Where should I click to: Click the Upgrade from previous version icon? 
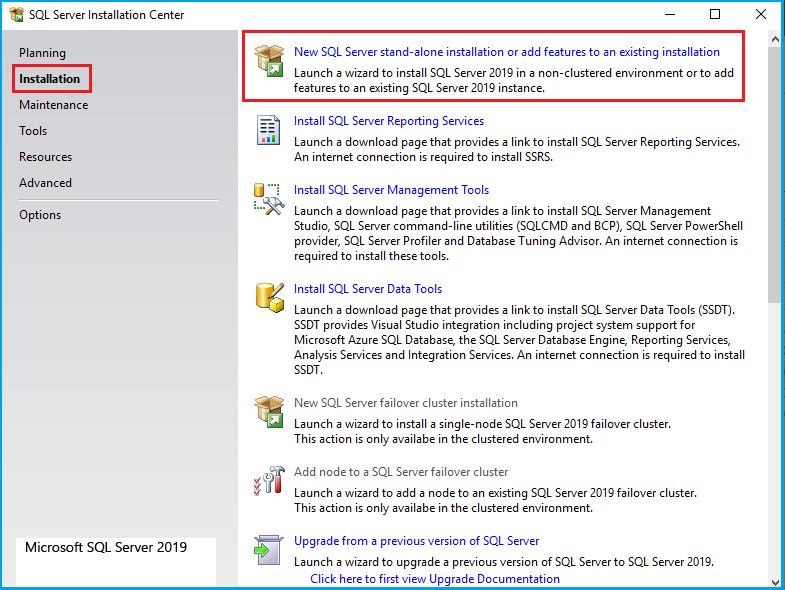(269, 549)
